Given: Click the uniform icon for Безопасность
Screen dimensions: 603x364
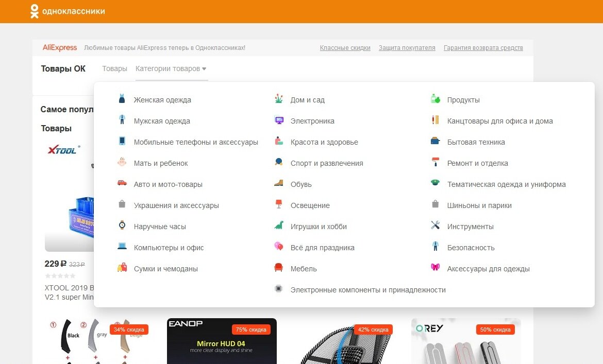Looking at the screenshot, I should pos(435,246).
